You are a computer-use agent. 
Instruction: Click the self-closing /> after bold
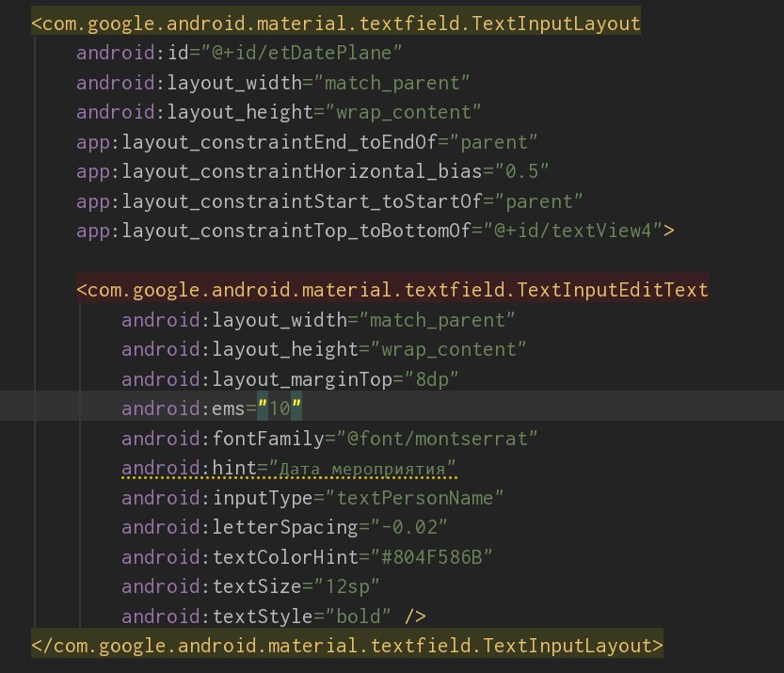[415, 616]
